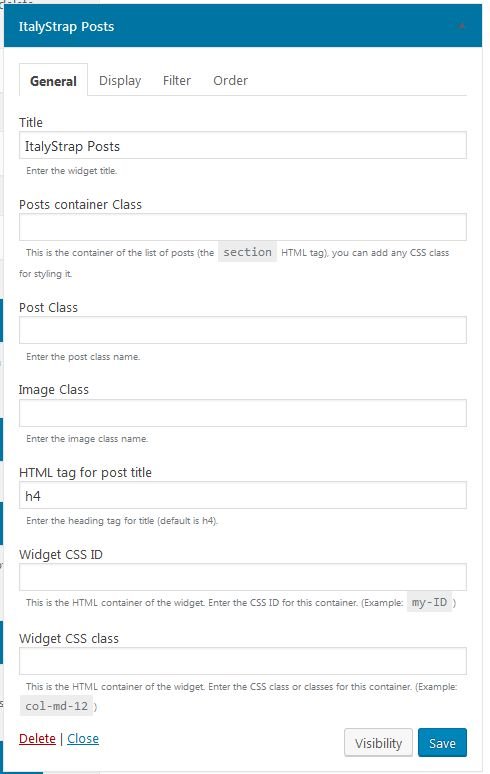The image size is (490, 774).
Task: Click the 'HTML tag for post title' label
Action: pyautogui.click(x=85, y=472)
